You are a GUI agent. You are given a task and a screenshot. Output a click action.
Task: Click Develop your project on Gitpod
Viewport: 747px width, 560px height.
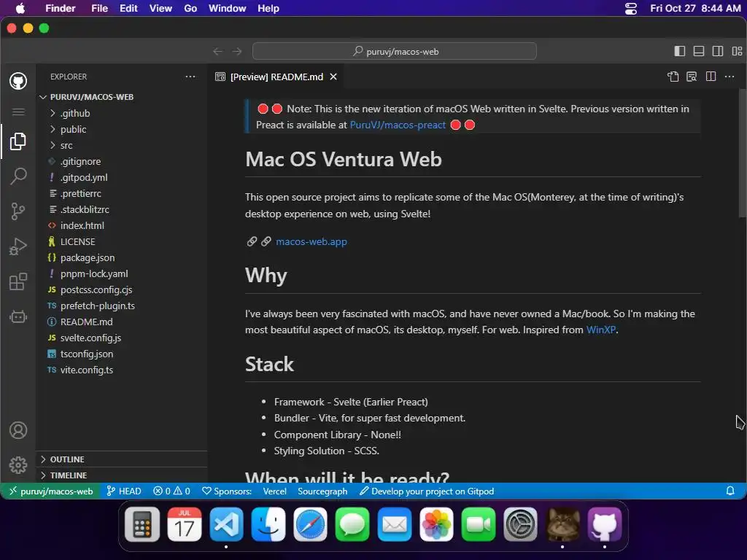(x=427, y=491)
